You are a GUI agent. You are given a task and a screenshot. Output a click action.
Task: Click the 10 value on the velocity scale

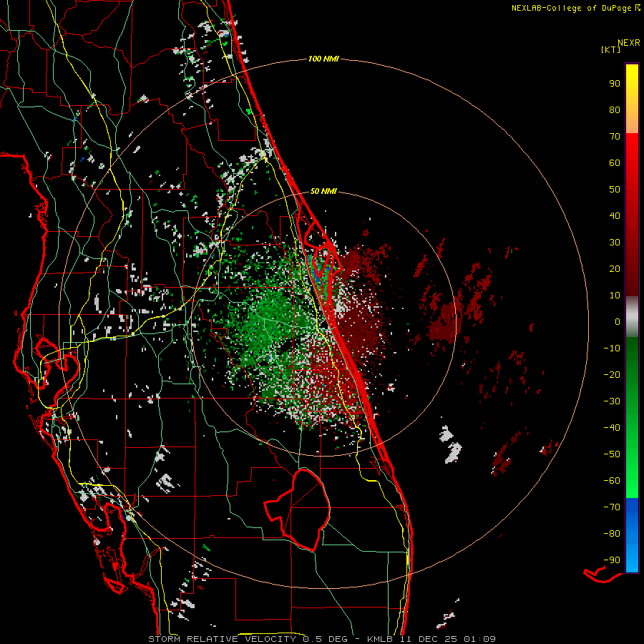(615, 296)
